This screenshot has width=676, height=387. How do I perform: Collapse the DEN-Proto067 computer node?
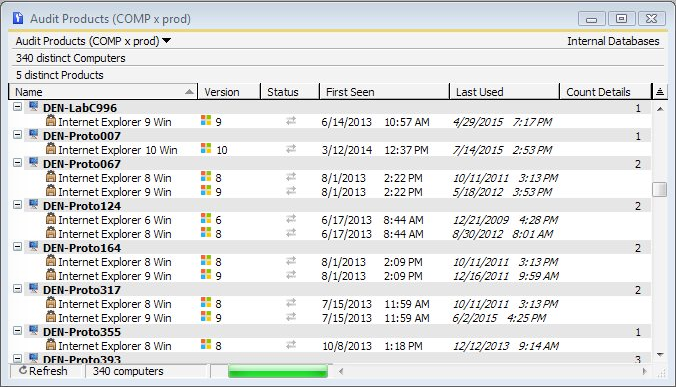[17, 162]
